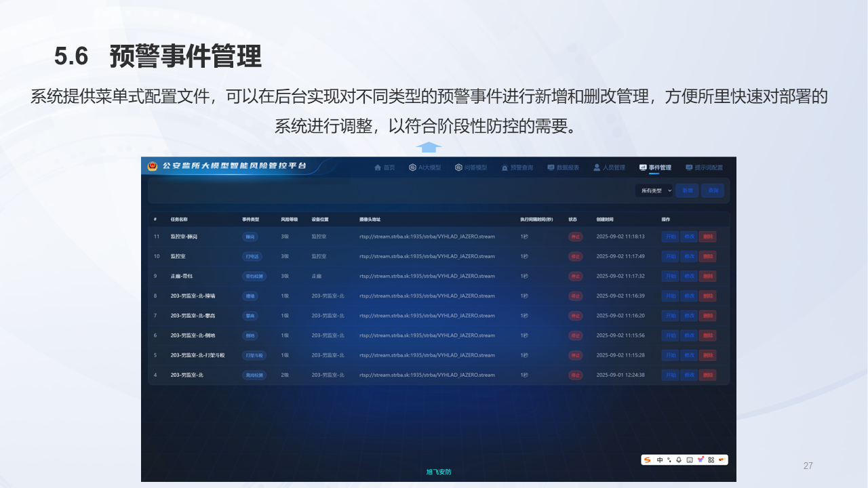Click the 带包检测 event type tag
The height and width of the screenshot is (488, 868).
[x=254, y=276]
